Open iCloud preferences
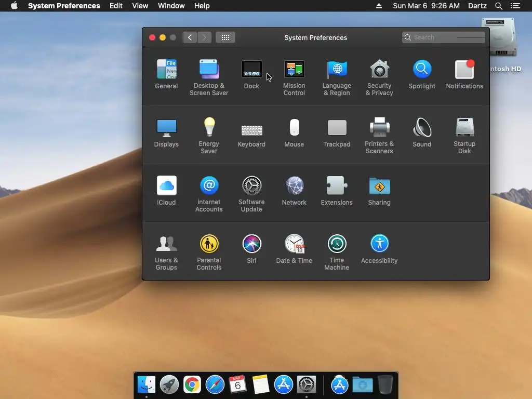 [x=166, y=191]
